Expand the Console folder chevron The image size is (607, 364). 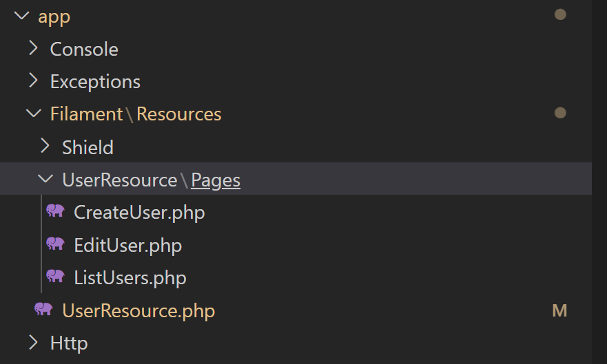click(34, 48)
